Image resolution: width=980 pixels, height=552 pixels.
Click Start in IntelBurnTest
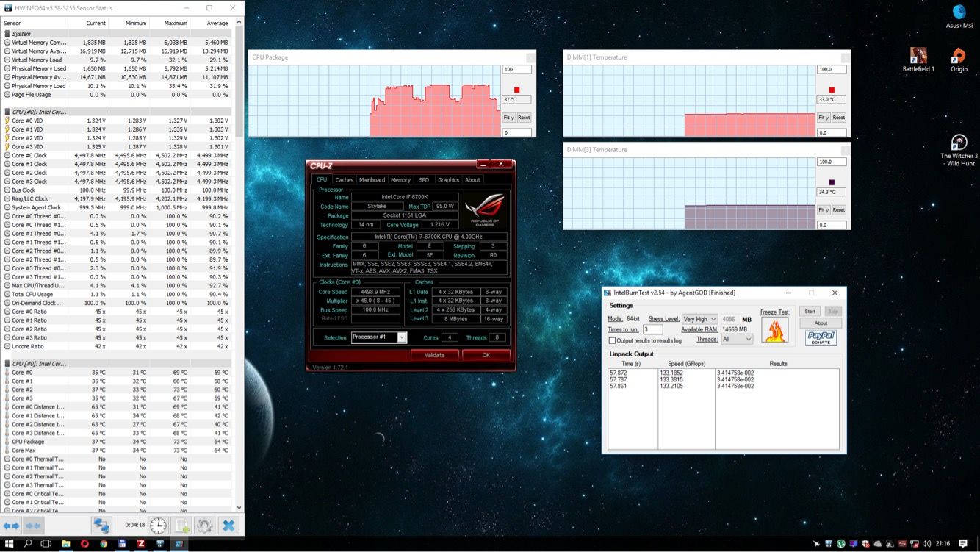pyautogui.click(x=810, y=311)
